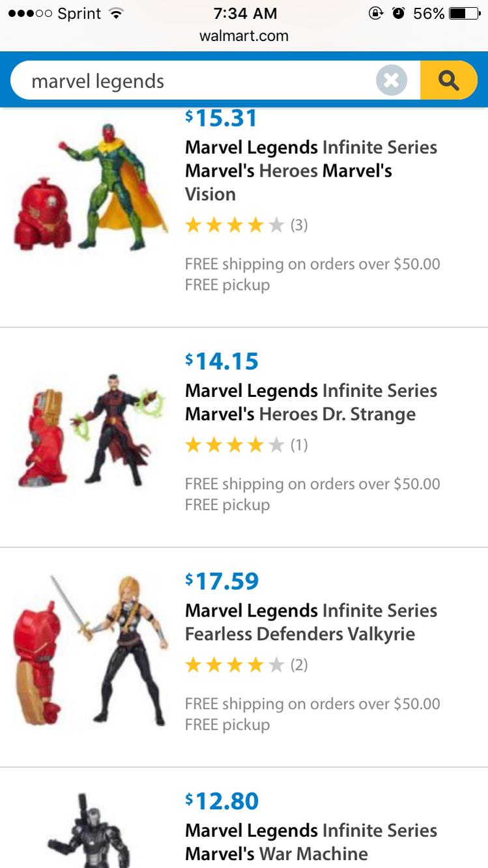Tap the $17.59 price

222,581
